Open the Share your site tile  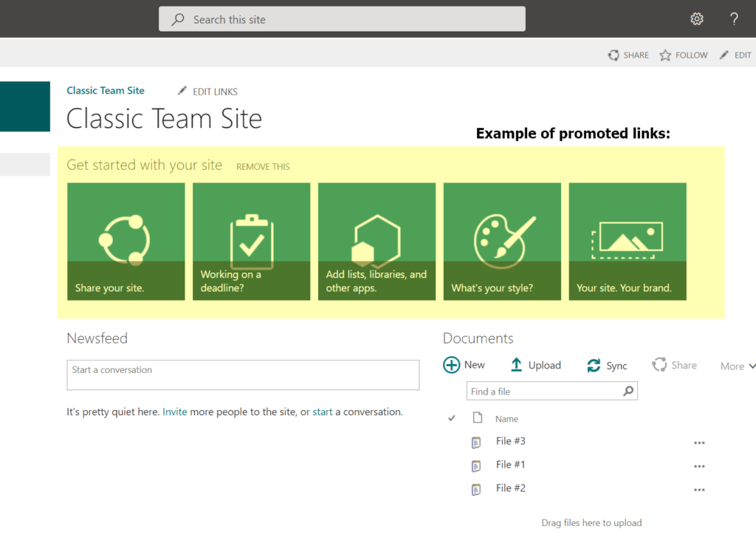[x=126, y=242]
